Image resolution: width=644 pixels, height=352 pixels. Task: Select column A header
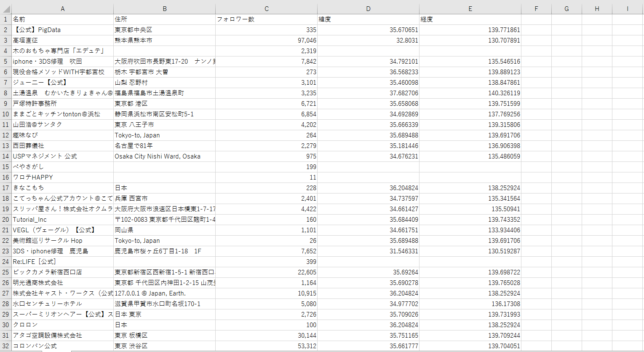(x=63, y=8)
